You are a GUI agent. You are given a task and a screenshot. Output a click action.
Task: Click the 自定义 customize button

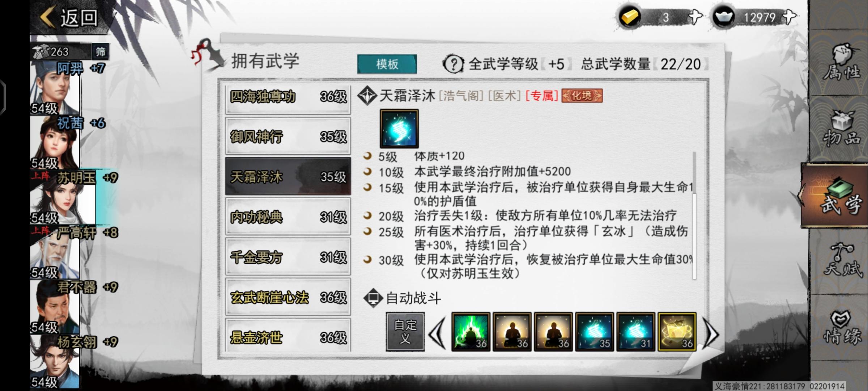click(x=405, y=332)
